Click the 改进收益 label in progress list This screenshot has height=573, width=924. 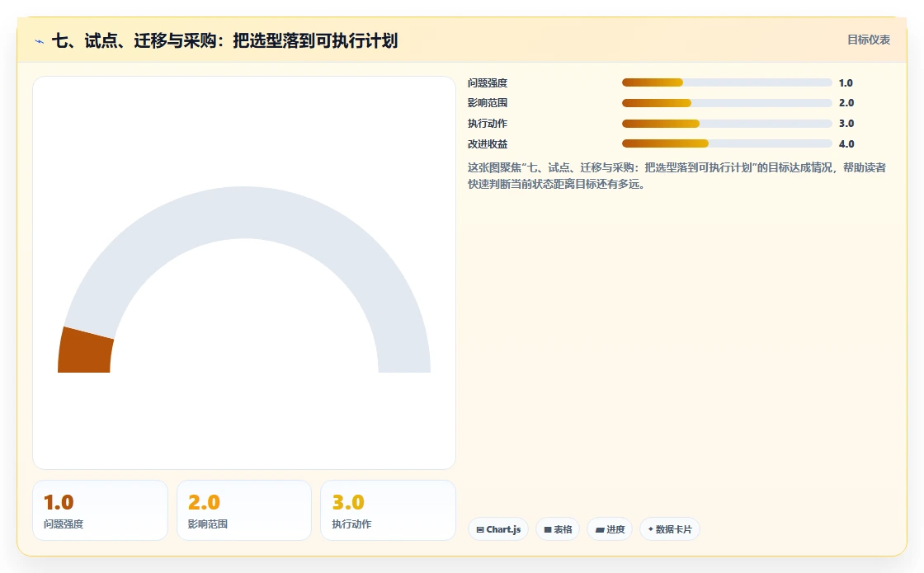[x=488, y=144]
